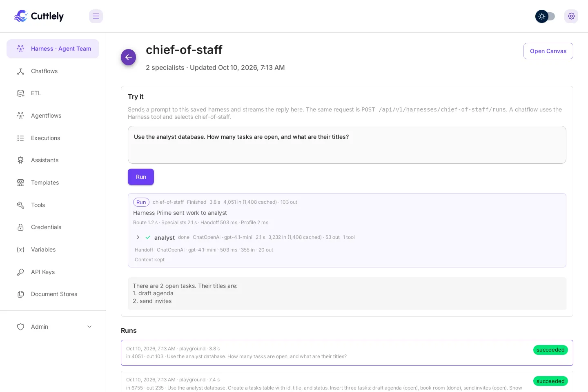Screen dimensions: 588x392
Task: Expand the analyst specialist row
Action: pos(138,237)
